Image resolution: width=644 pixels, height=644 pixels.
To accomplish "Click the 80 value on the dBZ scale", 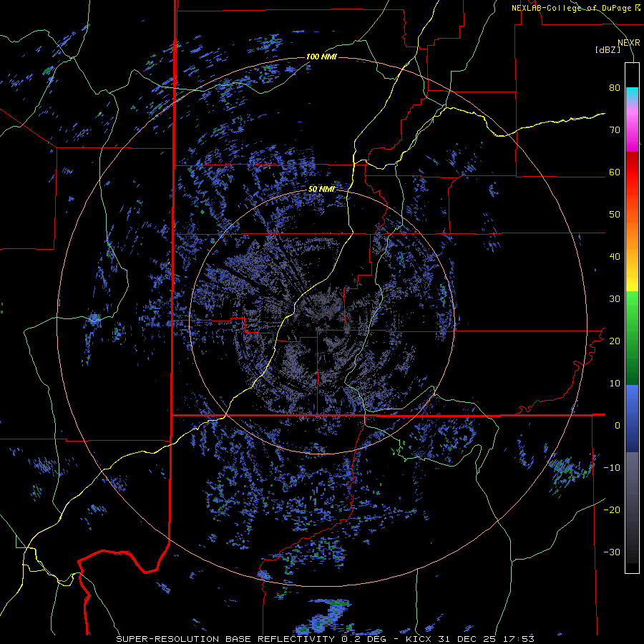I will pyautogui.click(x=615, y=88).
